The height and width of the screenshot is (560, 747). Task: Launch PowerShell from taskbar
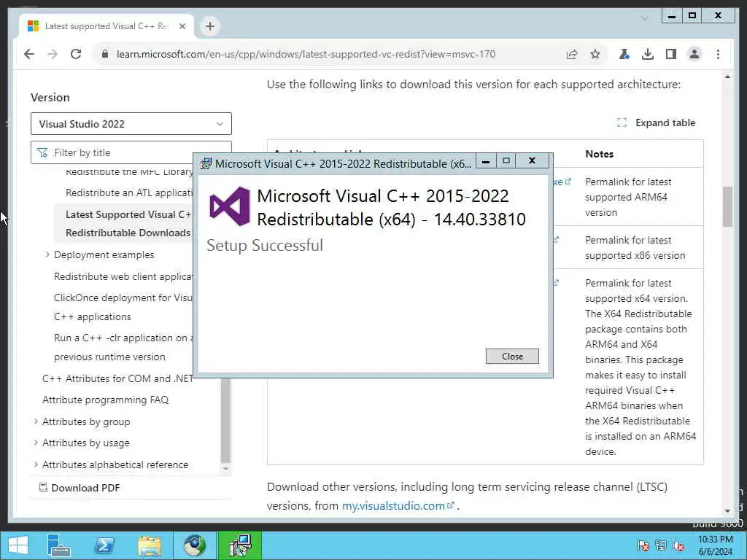104,545
